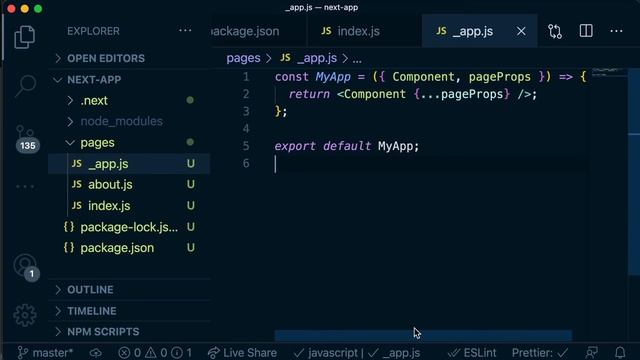This screenshot has width=640, height=360.
Task: Open Accounts icon with badge 1
Action: tap(26, 267)
